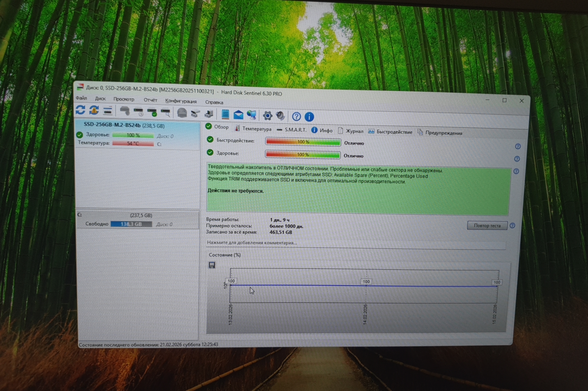Open the Диск menu
This screenshot has width=588, height=391.
coord(100,98)
